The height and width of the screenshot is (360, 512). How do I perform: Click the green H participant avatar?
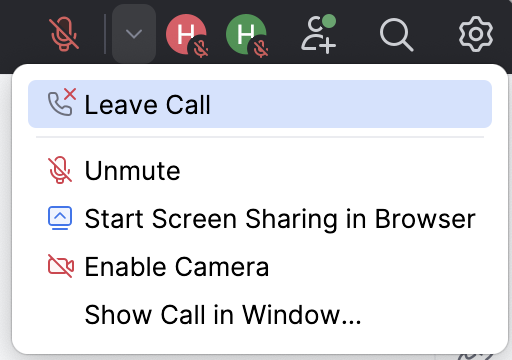[246, 34]
